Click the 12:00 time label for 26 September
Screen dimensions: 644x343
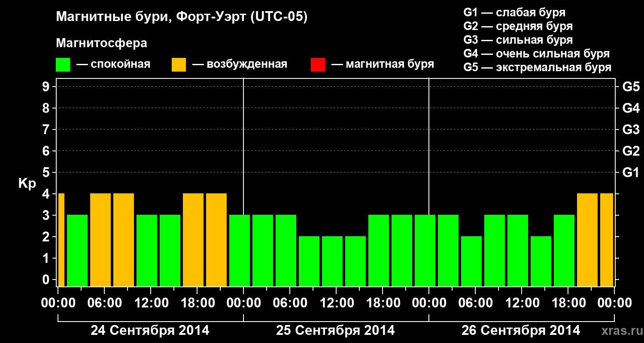click(522, 303)
